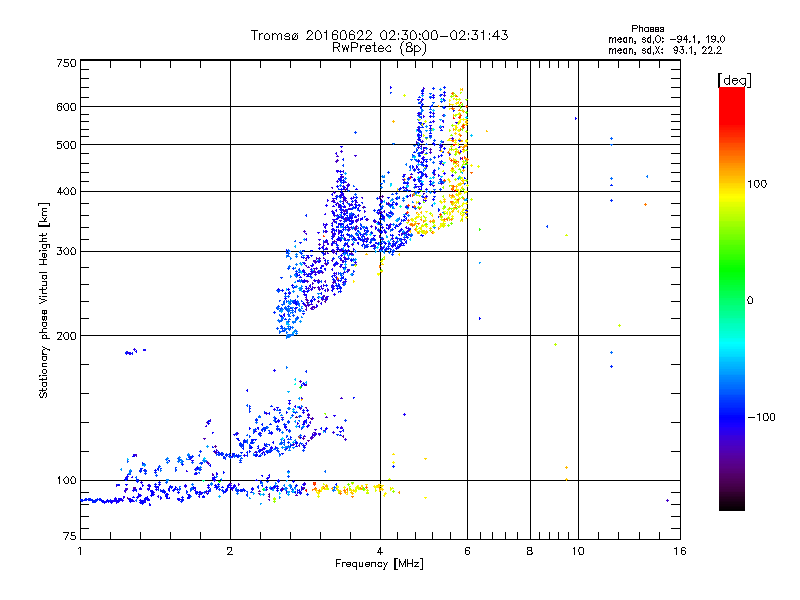The height and width of the screenshot is (600, 800).
Task: Click the '10' x-axis tick label
Action: [578, 551]
